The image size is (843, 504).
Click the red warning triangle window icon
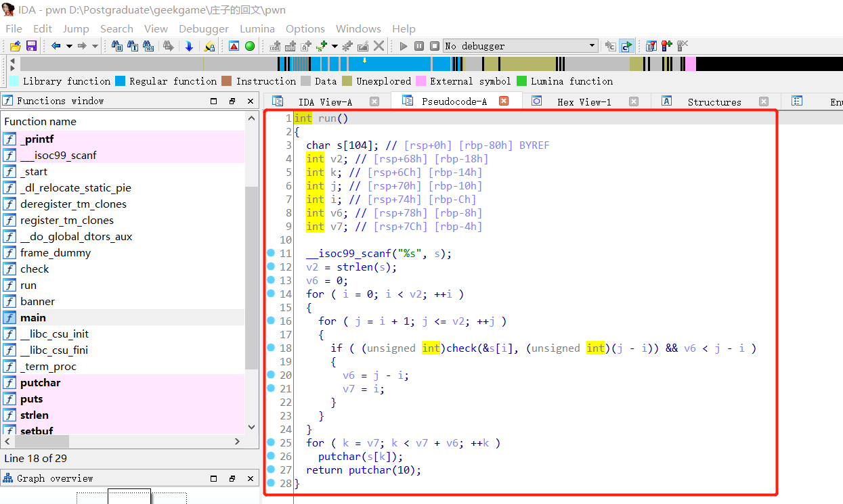point(234,46)
